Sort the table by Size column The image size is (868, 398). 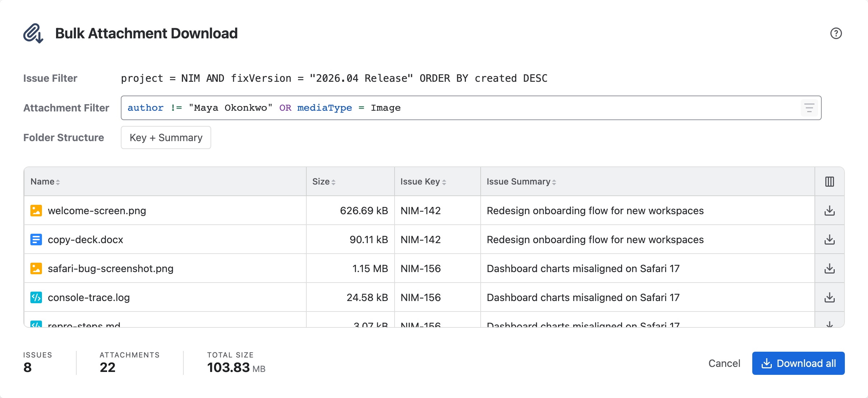324,182
